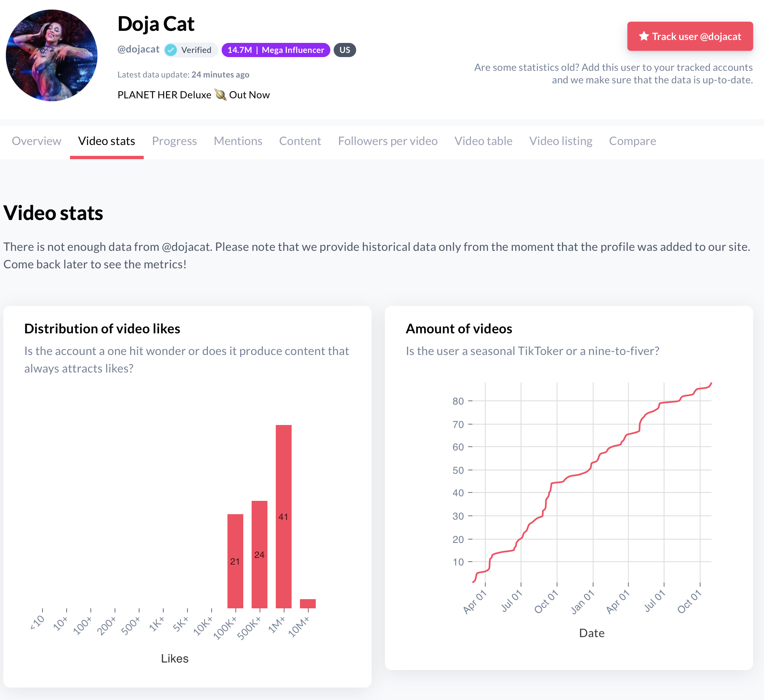Switch to Video listing tab
764x700 pixels.
tap(560, 141)
